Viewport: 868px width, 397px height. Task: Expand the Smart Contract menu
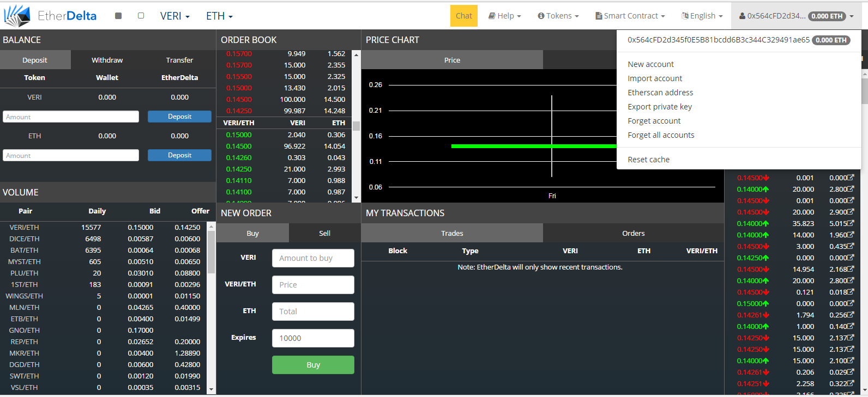[630, 16]
